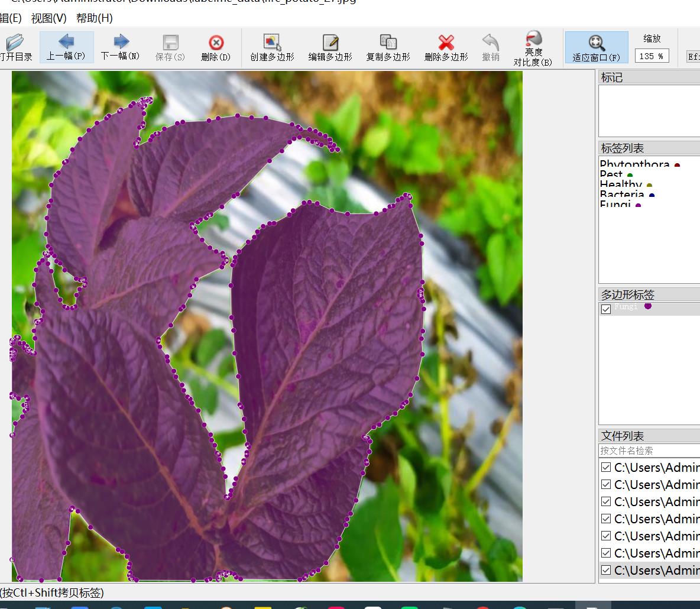
Task: Uncheck the Fungi polygon label checkbox
Action: point(605,309)
